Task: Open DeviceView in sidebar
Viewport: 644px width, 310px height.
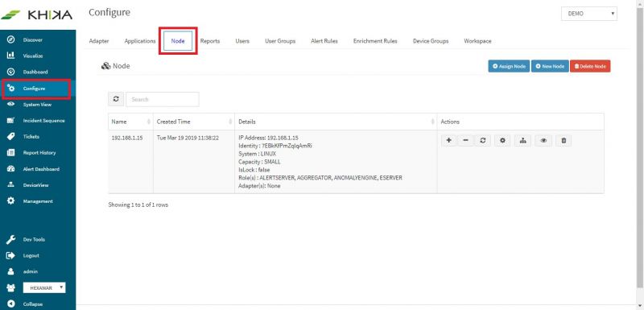Action: 35,185
